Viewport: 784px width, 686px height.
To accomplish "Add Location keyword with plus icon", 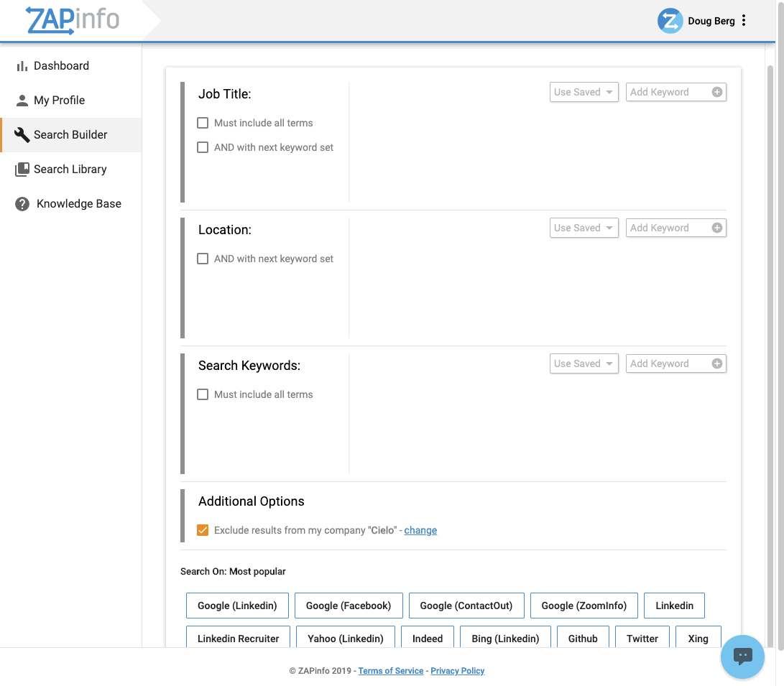I will pyautogui.click(x=717, y=228).
